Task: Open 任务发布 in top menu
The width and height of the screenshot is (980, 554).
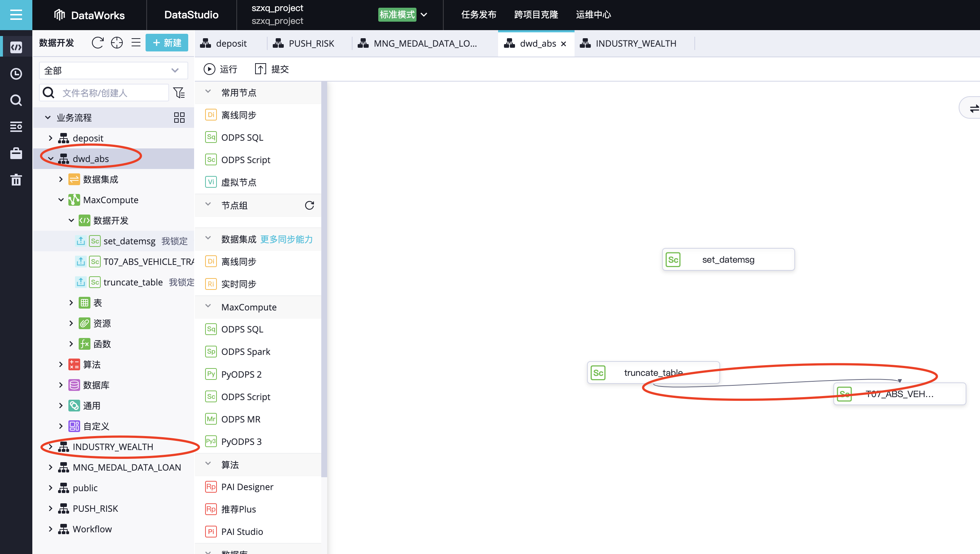Action: (x=479, y=15)
